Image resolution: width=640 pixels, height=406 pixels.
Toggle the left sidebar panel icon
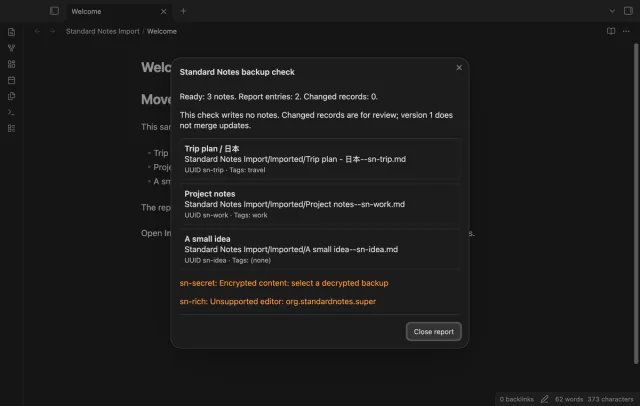tap(54, 11)
